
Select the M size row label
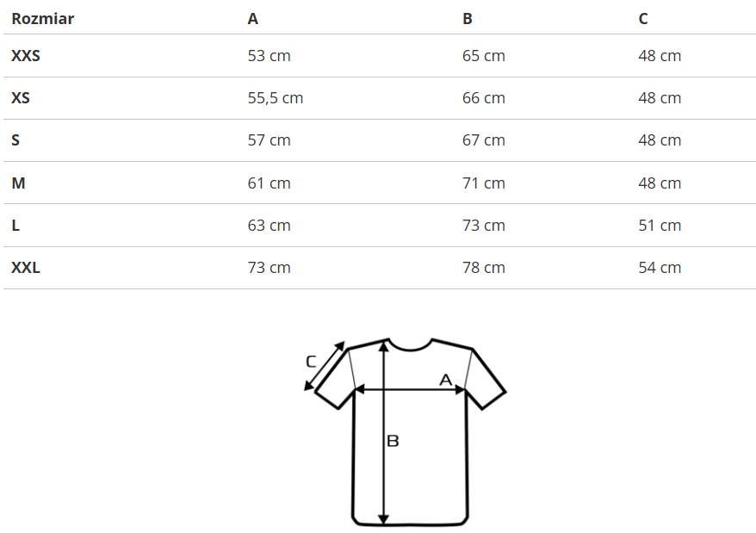point(18,183)
